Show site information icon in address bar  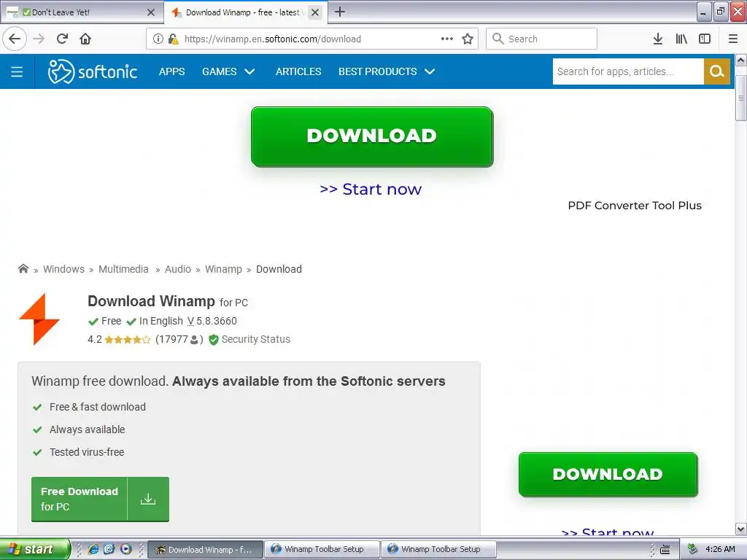point(158,39)
